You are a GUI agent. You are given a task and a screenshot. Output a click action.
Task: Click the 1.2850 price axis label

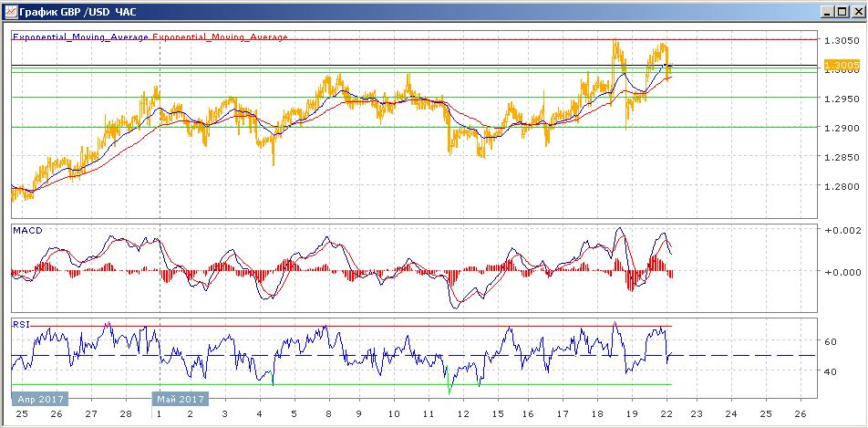click(842, 158)
